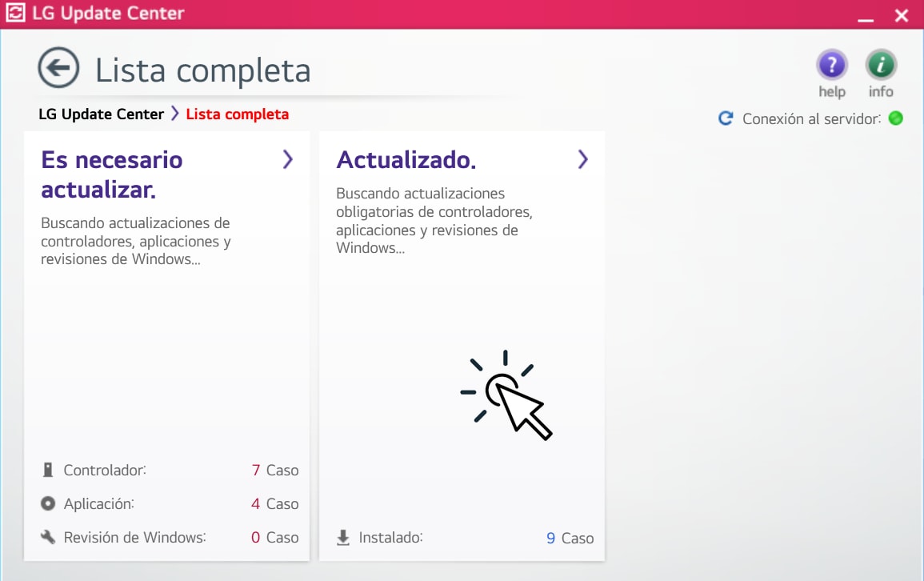Click the Instalado download arrow icon
Screen dimensions: 924x581
[343, 538]
